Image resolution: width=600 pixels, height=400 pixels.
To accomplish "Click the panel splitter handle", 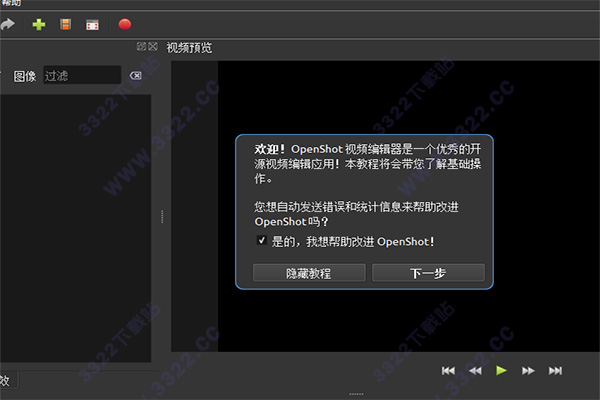I will [162, 217].
